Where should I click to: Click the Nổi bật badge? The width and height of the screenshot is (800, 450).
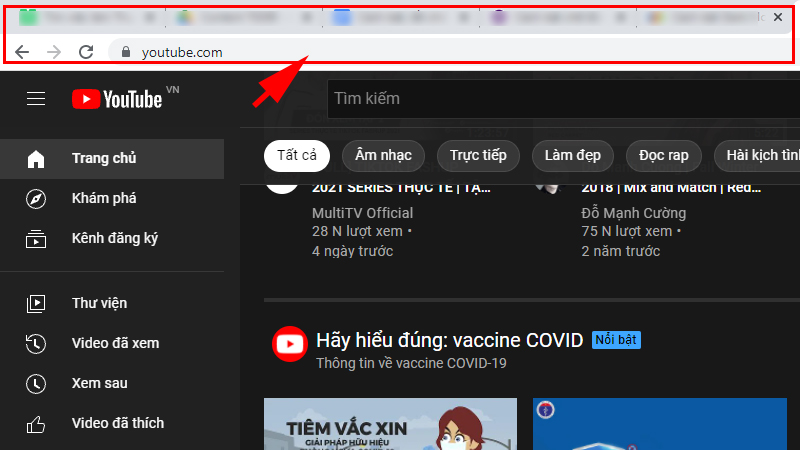click(x=616, y=340)
